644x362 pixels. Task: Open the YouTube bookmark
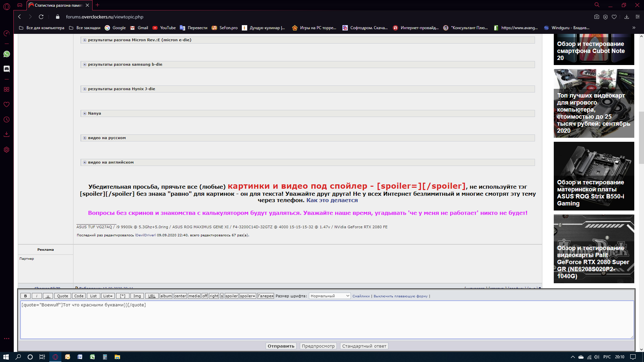click(x=164, y=28)
